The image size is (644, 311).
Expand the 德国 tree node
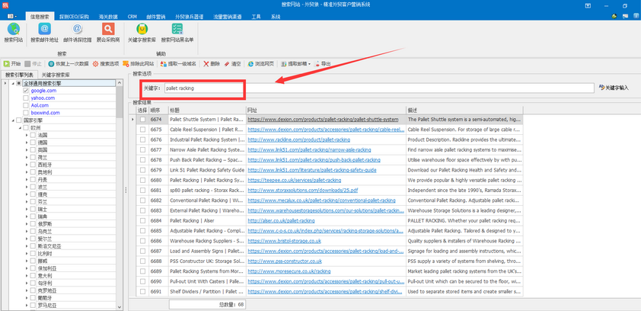(27, 143)
